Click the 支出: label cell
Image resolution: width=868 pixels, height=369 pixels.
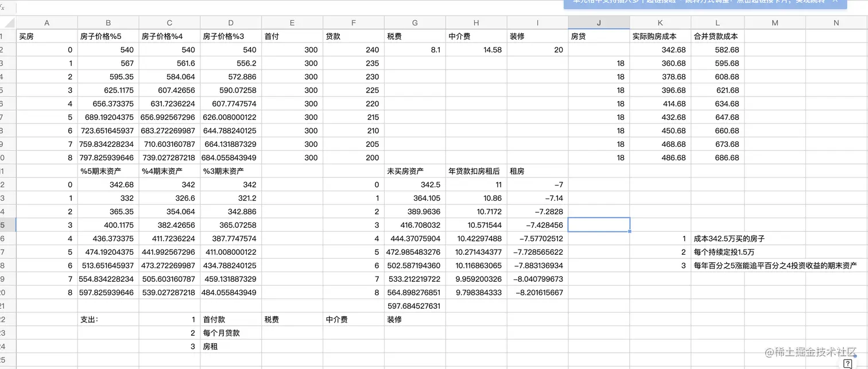coord(108,320)
